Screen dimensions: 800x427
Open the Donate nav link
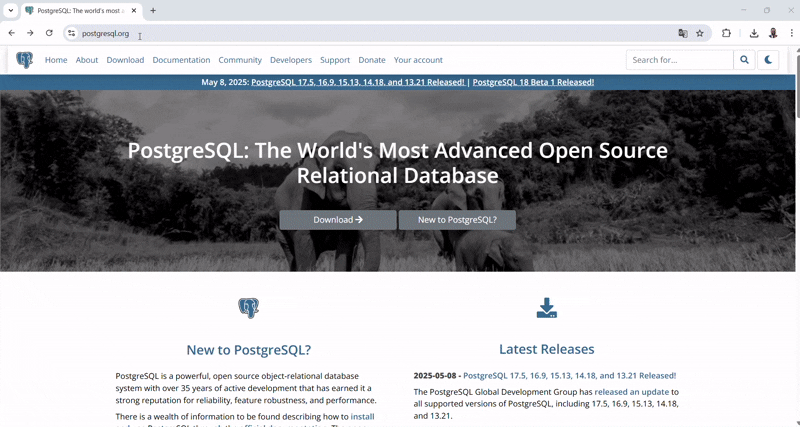click(371, 60)
